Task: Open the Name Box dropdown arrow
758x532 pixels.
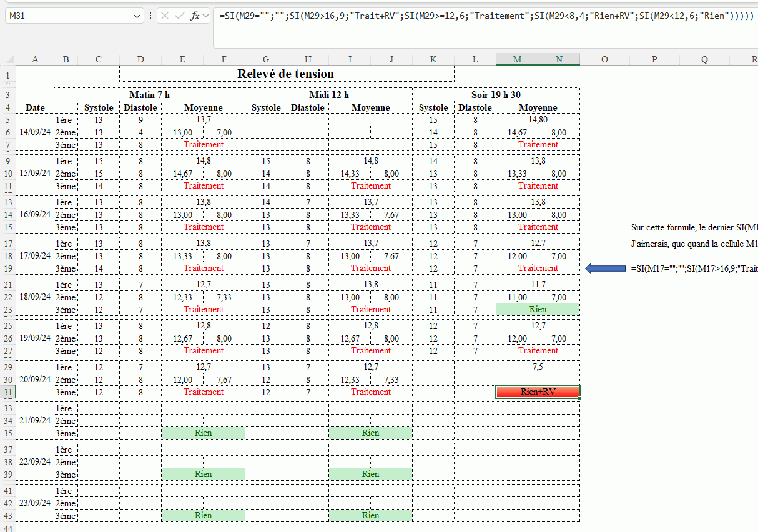Action: click(x=137, y=16)
